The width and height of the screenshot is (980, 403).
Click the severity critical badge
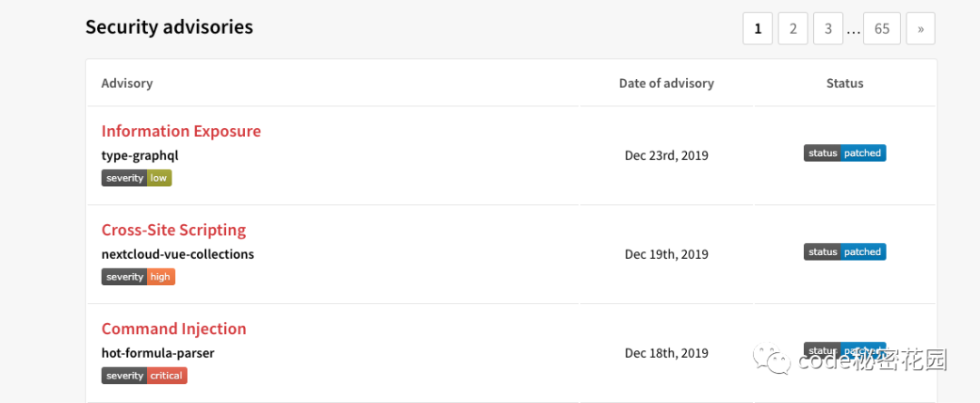click(144, 376)
